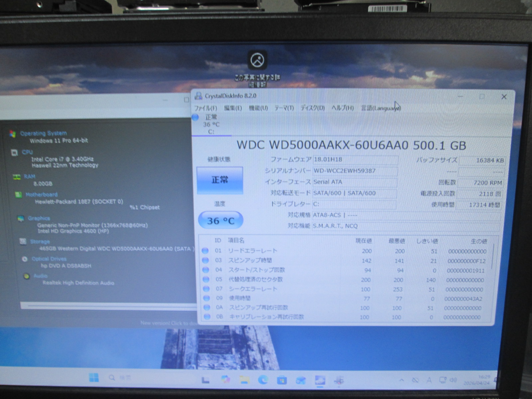Click the Storage section icon in Speccy
The image size is (532, 399).
[x=23, y=241]
